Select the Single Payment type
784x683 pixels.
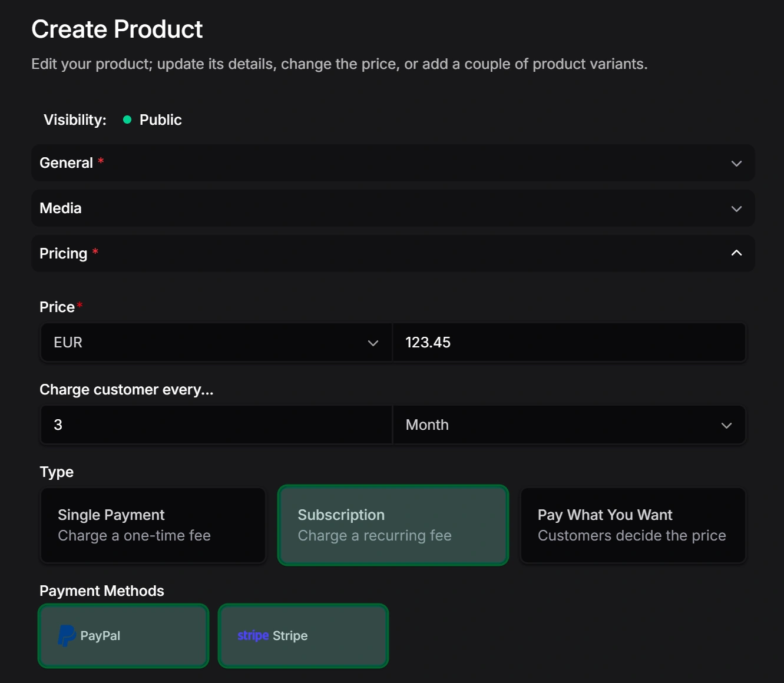click(x=153, y=525)
